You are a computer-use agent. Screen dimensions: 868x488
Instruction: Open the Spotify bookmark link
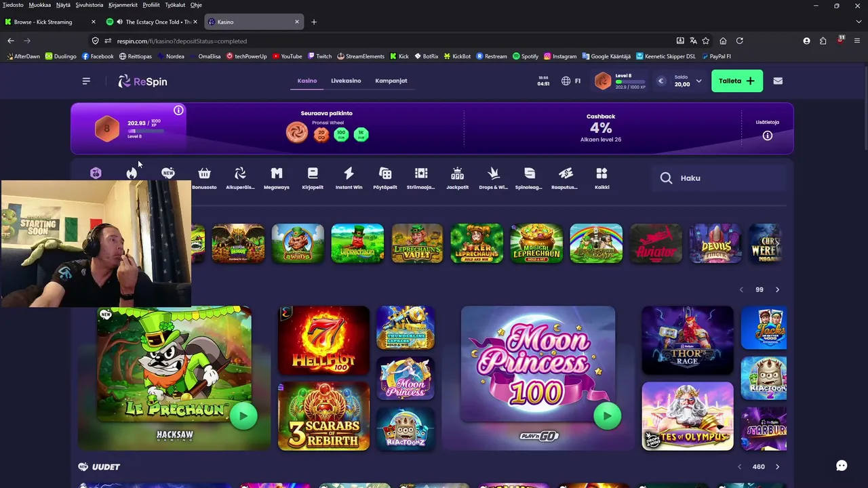coord(526,56)
